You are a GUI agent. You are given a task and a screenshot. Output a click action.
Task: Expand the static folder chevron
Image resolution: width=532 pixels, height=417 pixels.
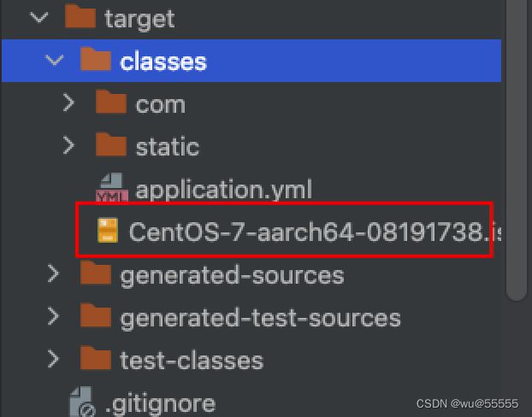[71, 145]
